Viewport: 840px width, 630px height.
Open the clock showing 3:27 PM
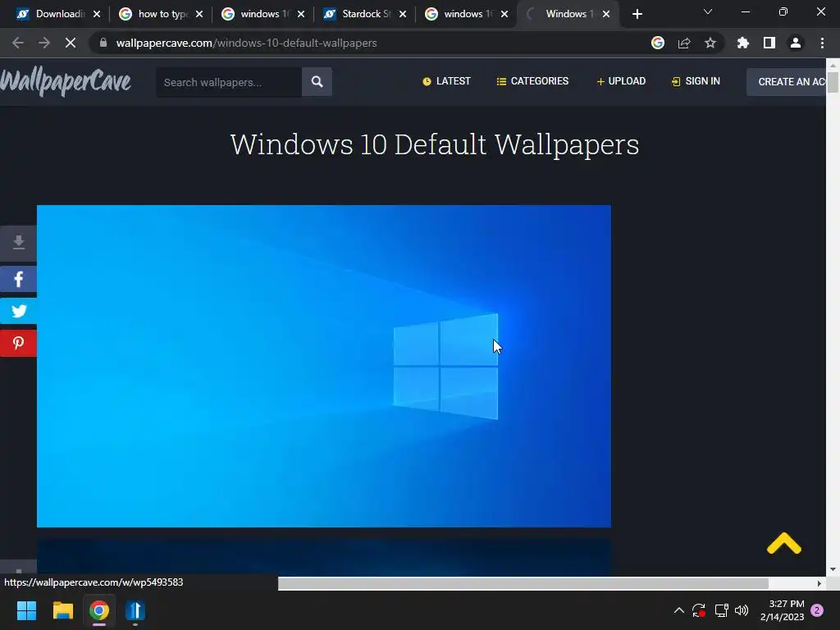tap(782, 610)
